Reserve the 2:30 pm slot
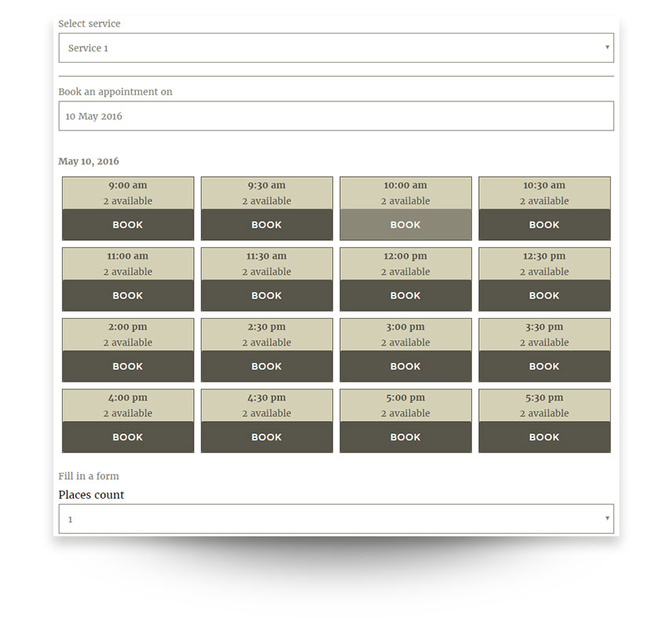This screenshot has height=618, width=672. (x=267, y=366)
